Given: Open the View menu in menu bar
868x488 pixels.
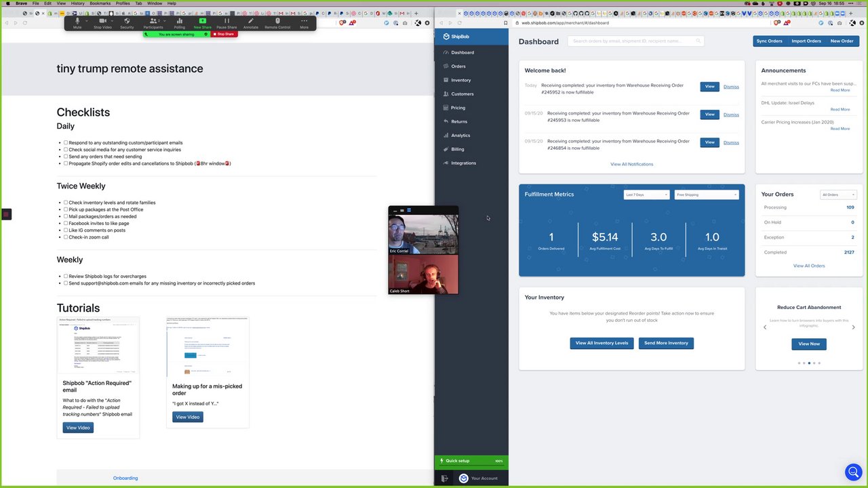Looking at the screenshot, I should click(61, 3).
